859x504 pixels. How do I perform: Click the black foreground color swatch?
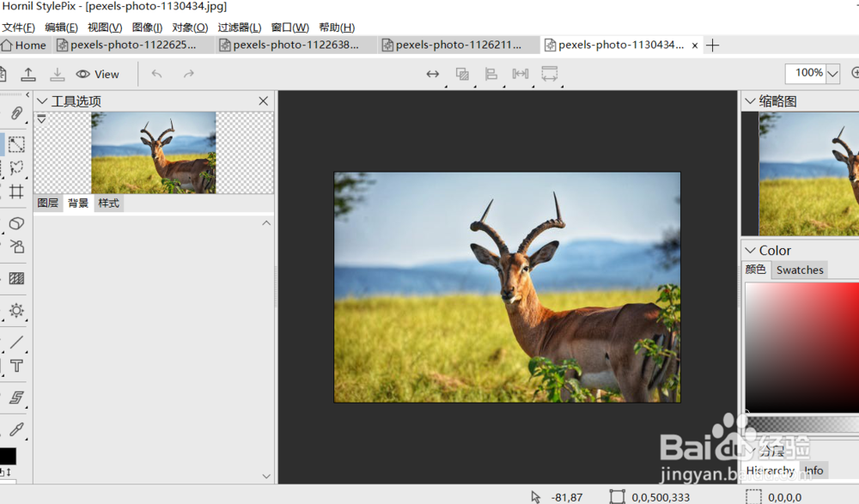tap(8, 456)
